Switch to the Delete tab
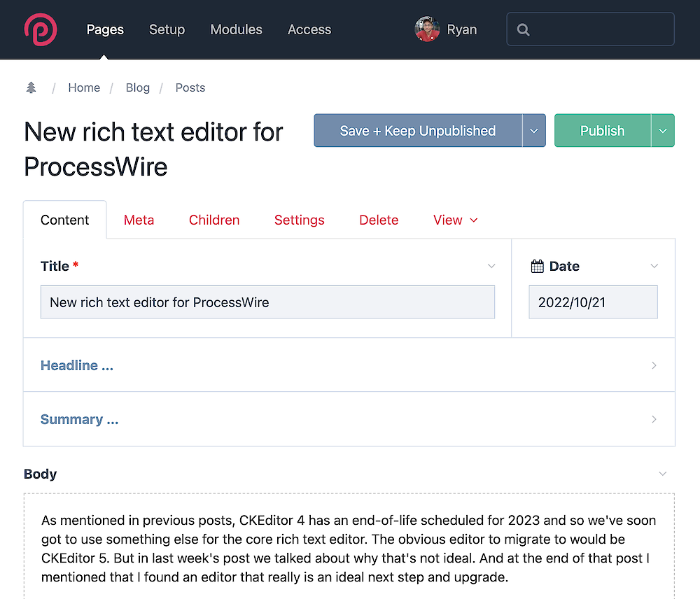Viewport: 700px width, 599px height. click(379, 220)
